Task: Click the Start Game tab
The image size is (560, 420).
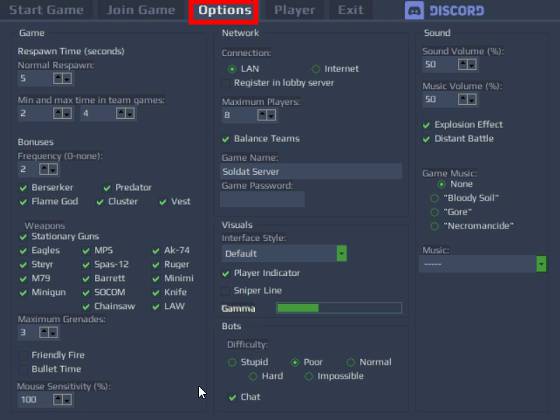Action: [x=46, y=10]
